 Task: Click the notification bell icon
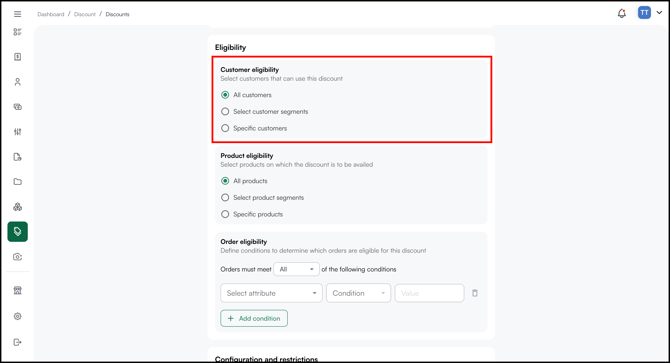[622, 13]
